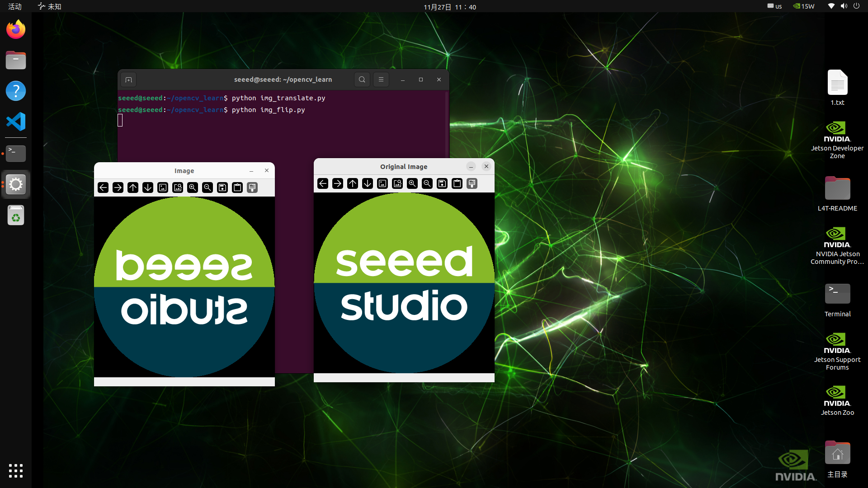Viewport: 868px width, 488px height.
Task: Pan right in the Image window
Action: (118, 188)
